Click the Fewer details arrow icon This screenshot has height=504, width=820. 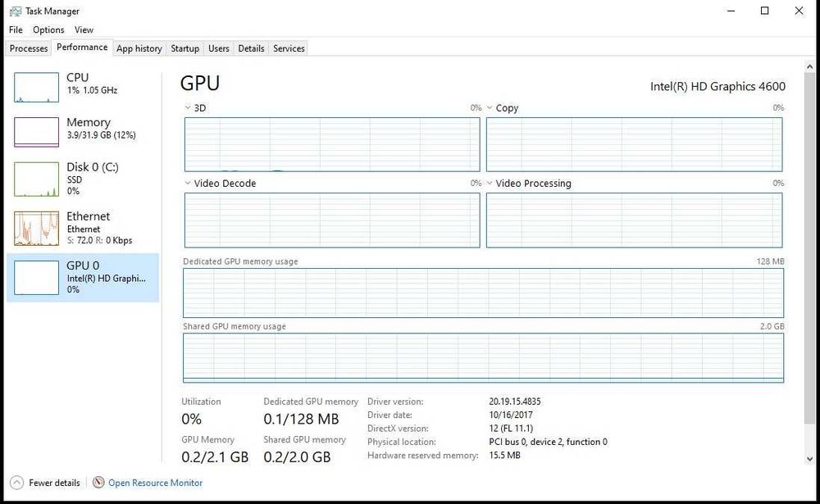(x=17, y=483)
